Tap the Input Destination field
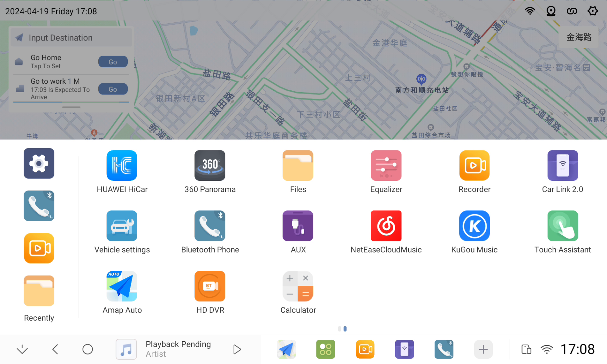607x364 pixels. [x=71, y=38]
